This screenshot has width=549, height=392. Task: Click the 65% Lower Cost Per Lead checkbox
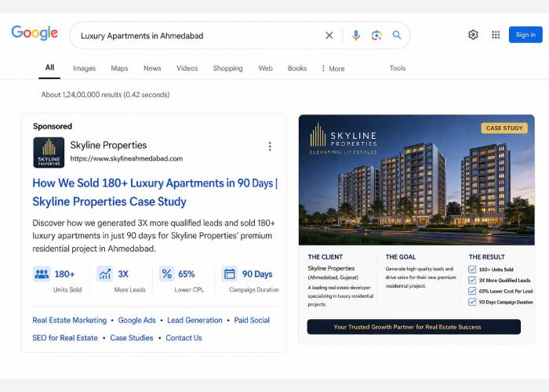point(472,291)
